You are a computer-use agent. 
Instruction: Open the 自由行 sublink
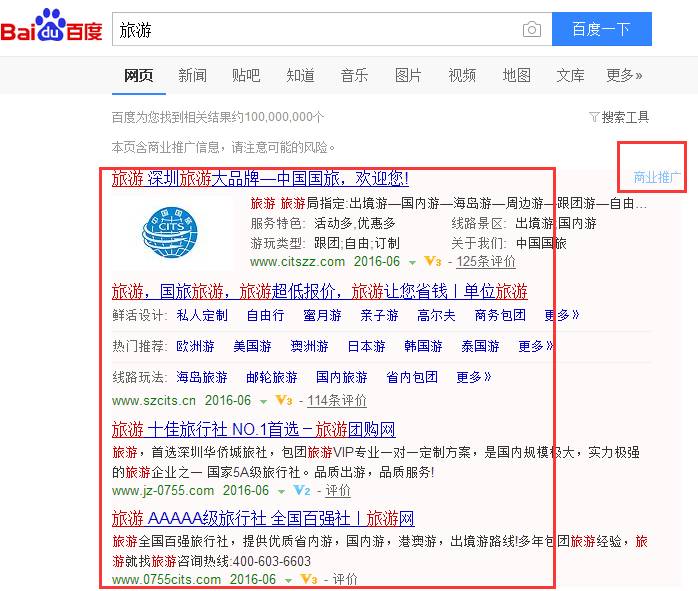tap(266, 316)
